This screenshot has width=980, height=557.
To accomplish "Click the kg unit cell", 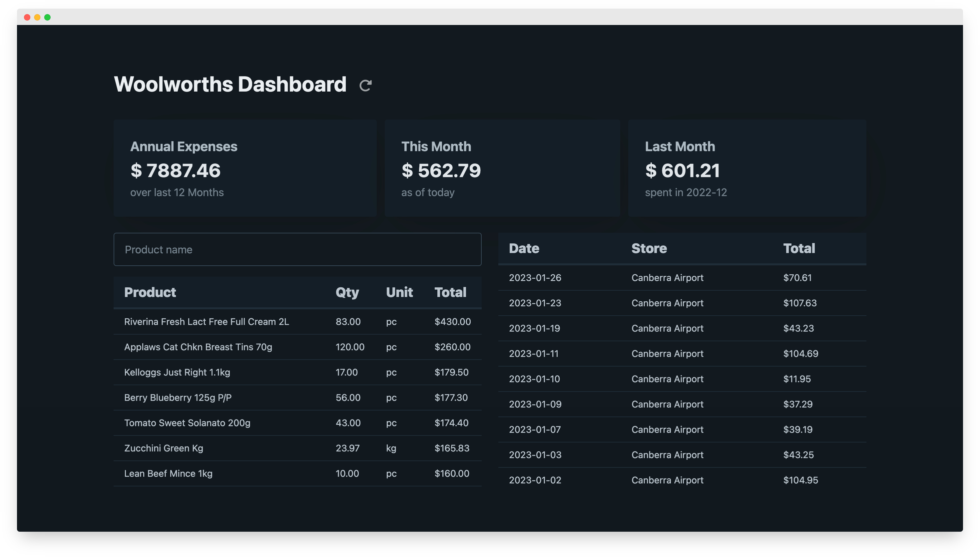I will click(x=391, y=448).
